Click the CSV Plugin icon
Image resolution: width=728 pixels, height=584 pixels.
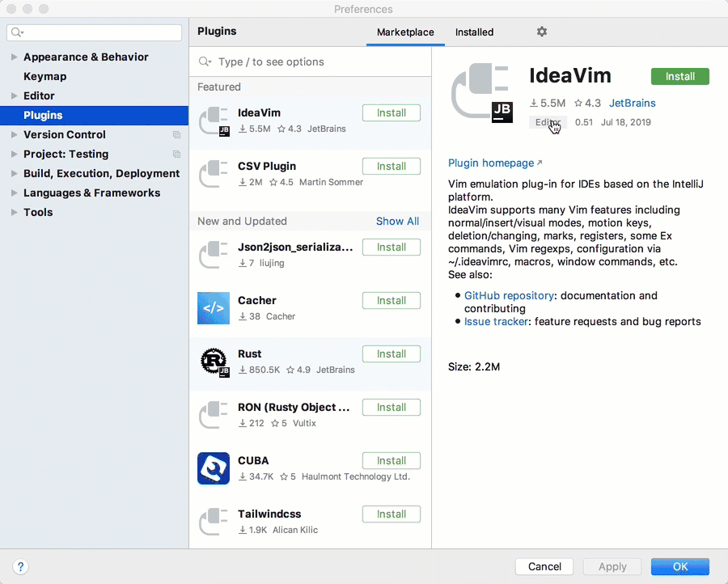point(214,174)
